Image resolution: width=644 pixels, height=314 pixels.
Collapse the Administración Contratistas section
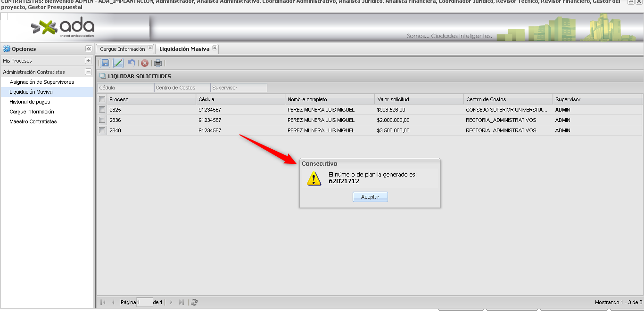click(88, 72)
